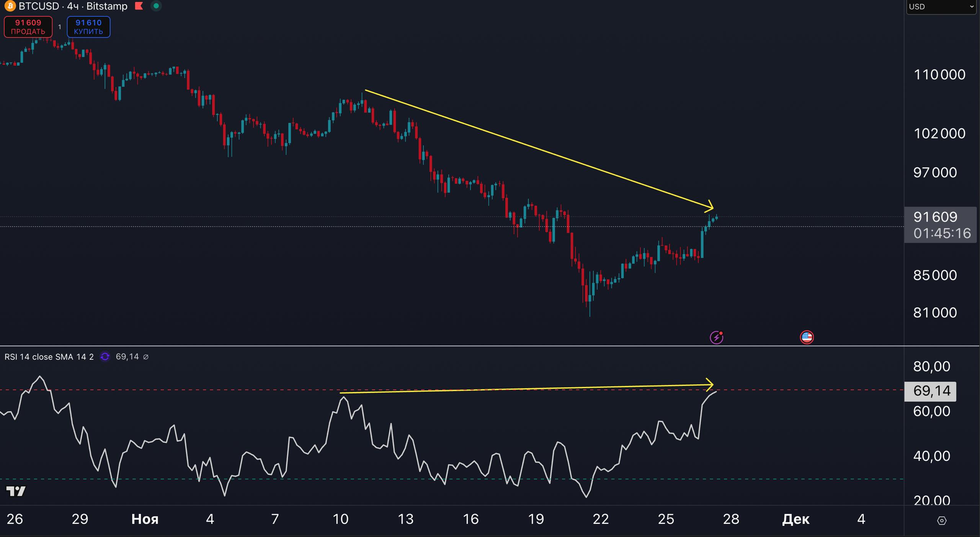Click the purple RSI refresh icon
Image resolution: width=980 pixels, height=537 pixels.
click(105, 357)
